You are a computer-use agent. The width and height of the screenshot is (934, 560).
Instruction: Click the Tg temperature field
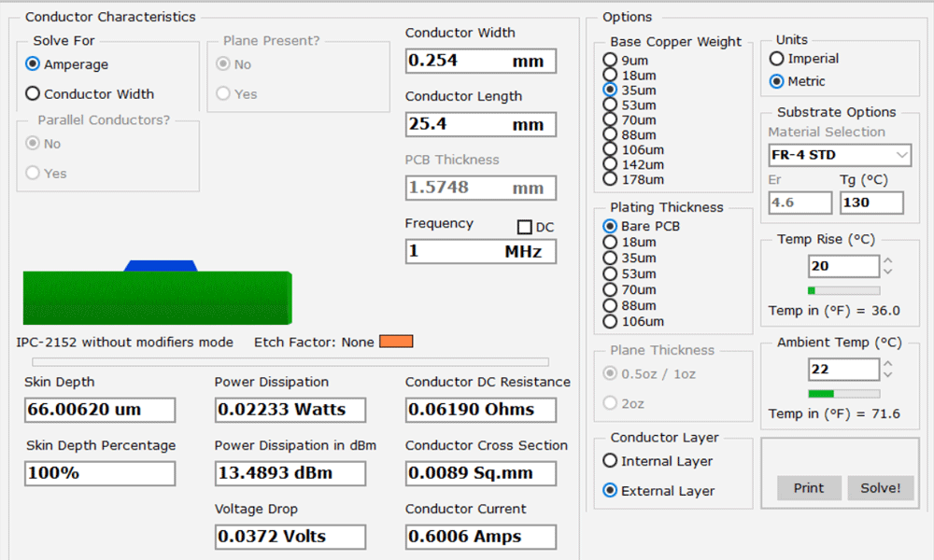tap(871, 203)
